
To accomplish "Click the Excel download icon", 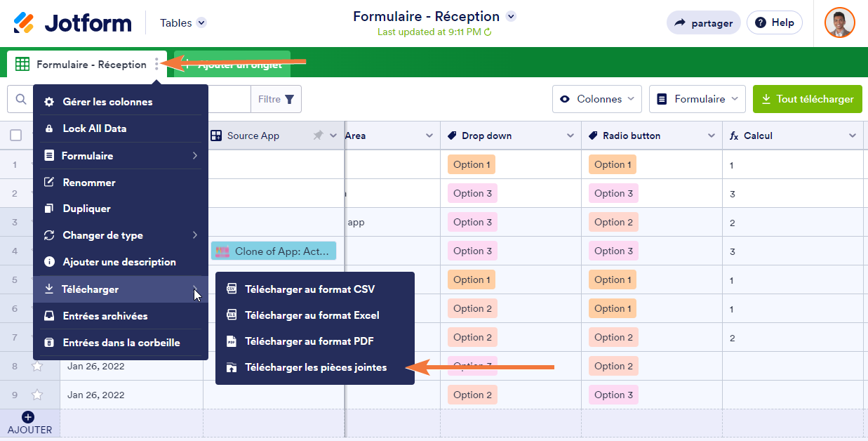I will point(231,315).
